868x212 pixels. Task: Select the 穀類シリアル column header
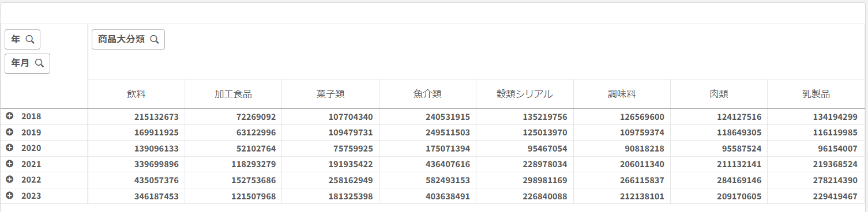click(x=525, y=94)
